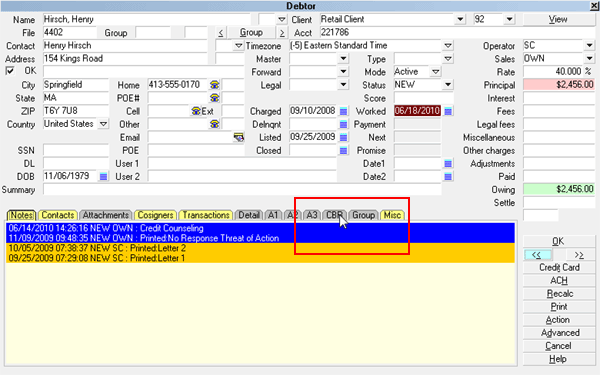600x375 pixels.
Task: Open calendar picker for Delnqnt date
Action: click(343, 124)
